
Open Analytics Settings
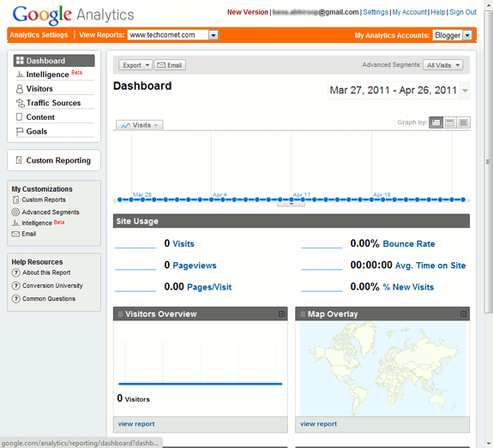pos(39,35)
